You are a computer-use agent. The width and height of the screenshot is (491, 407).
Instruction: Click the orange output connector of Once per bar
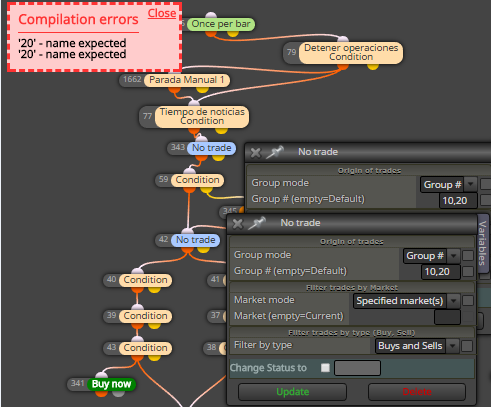[x=210, y=33]
